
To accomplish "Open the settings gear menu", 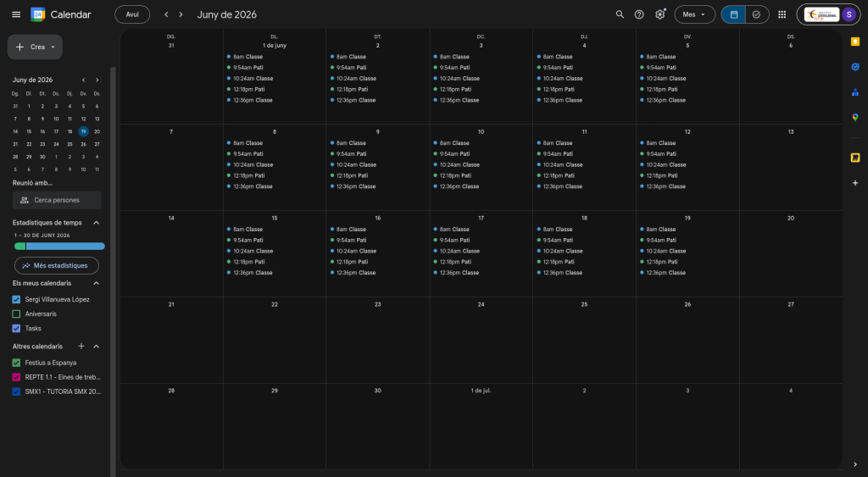I will [x=660, y=14].
